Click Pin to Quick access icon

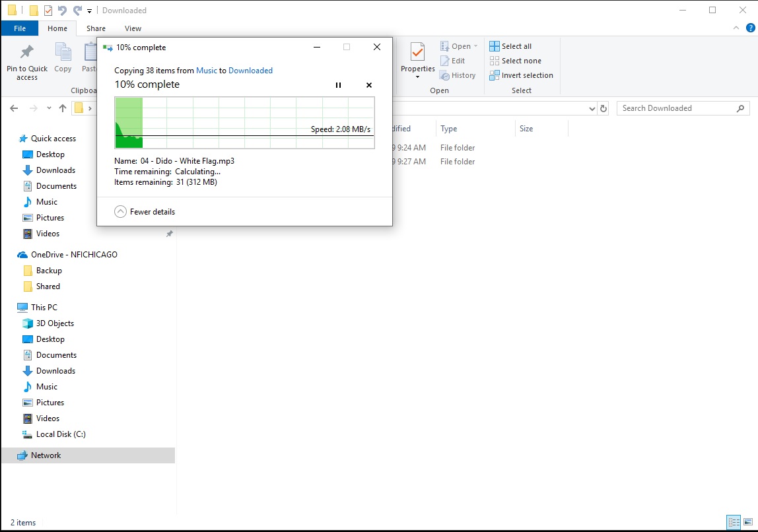point(27,53)
